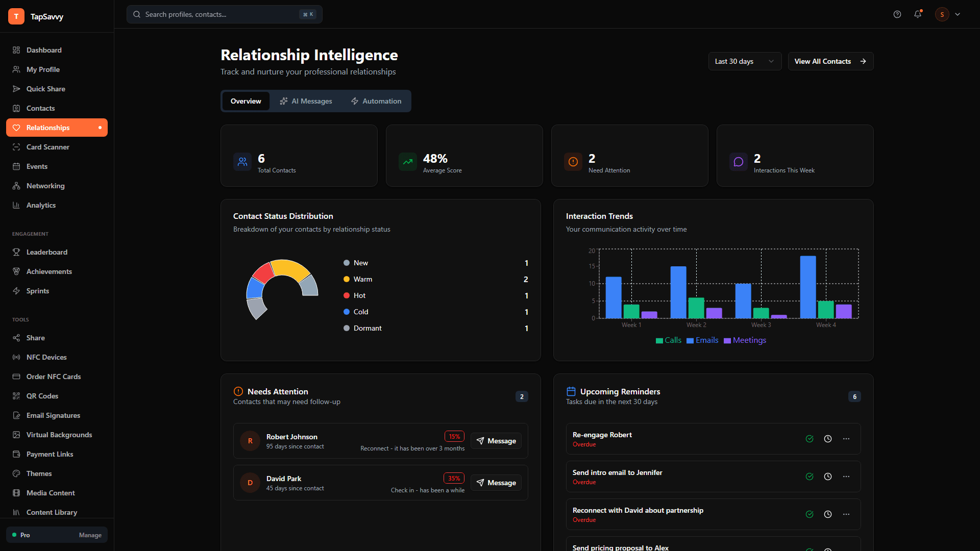This screenshot has width=980, height=551.
Task: Mark the Re-engage Robert task complete
Action: (810, 439)
